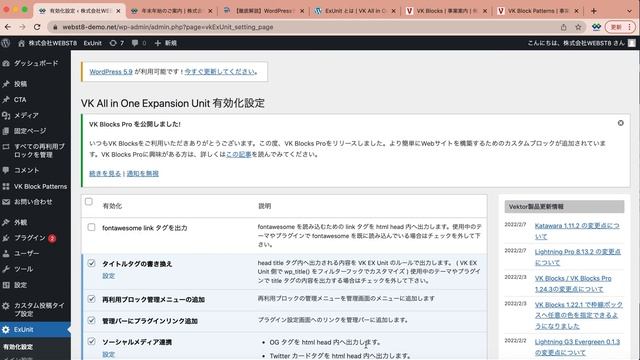Open the ツール tools menu
This screenshot has width=640, height=360.
[x=23, y=269]
